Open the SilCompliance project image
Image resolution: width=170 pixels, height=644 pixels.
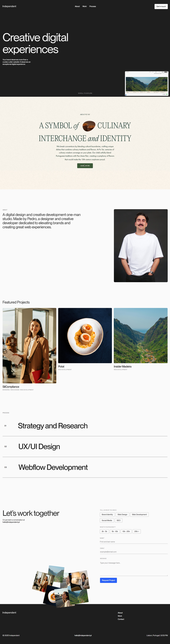29,346
